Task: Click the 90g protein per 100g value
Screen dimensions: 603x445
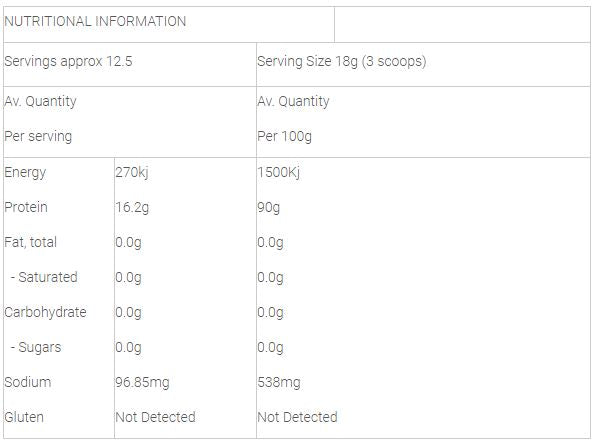Action: (269, 207)
